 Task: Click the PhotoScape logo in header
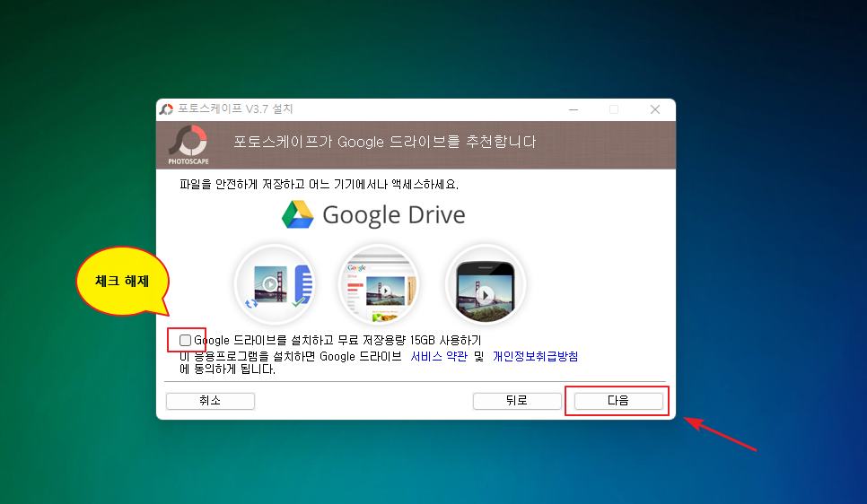188,144
